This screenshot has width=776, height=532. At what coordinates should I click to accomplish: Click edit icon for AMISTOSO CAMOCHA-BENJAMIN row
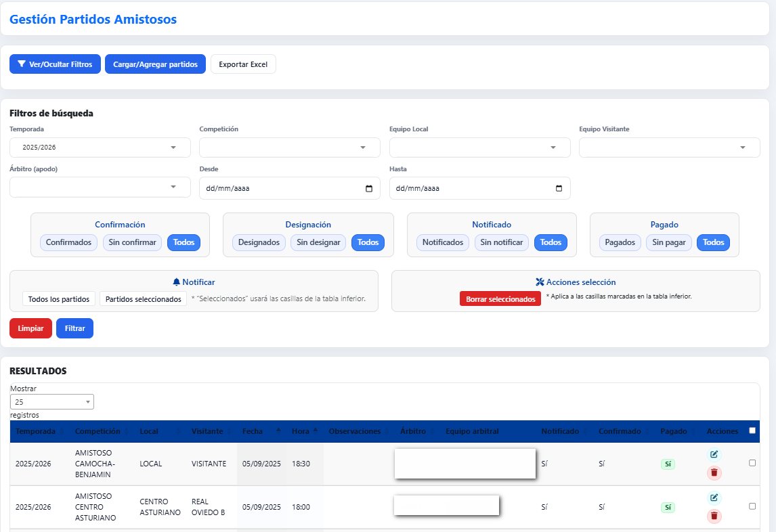tap(714, 454)
